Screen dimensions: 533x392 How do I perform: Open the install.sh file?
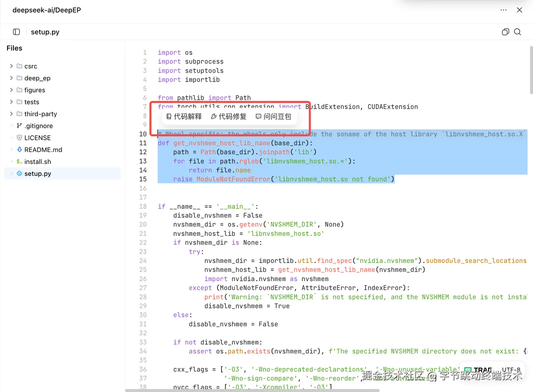[x=62, y=161]
